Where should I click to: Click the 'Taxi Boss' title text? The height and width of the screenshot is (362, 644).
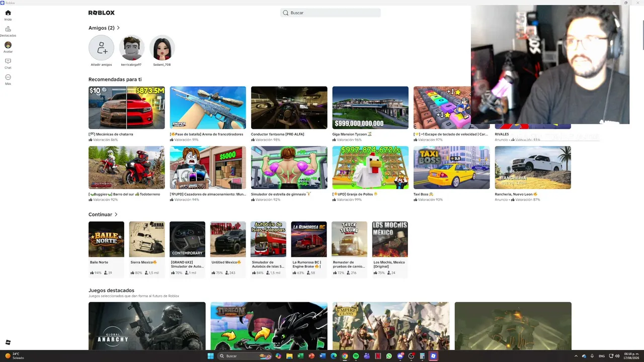[423, 194]
